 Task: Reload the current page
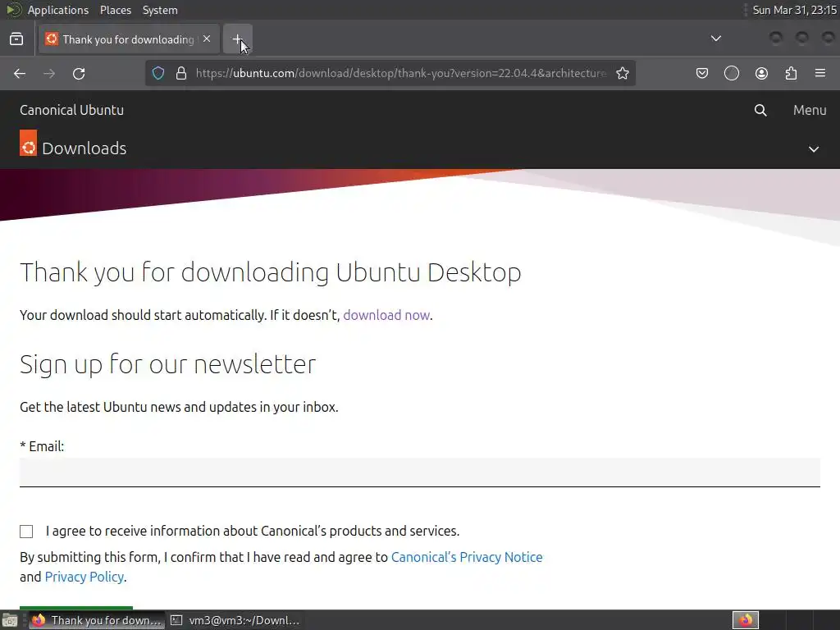[79, 73]
